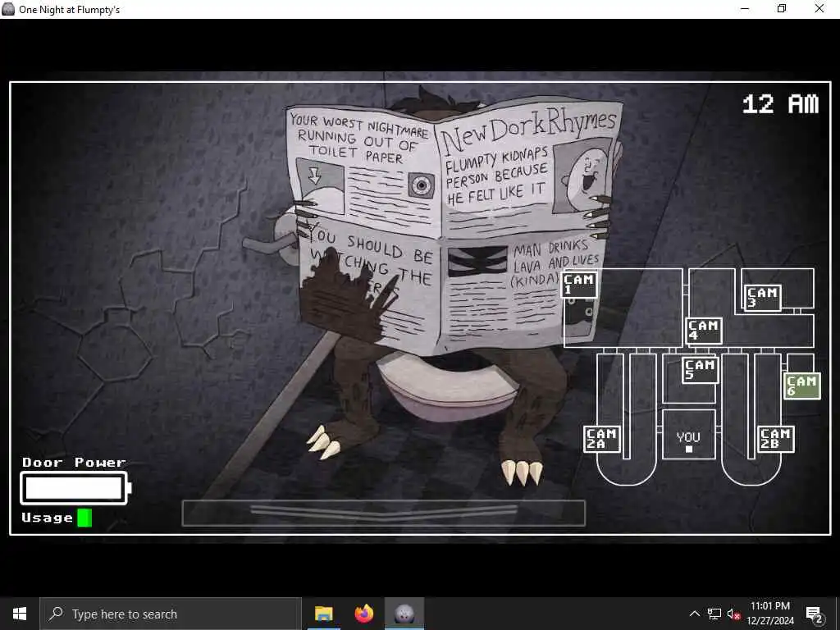Open the notification center icon
Viewport: 840px width, 630px height.
click(x=815, y=614)
